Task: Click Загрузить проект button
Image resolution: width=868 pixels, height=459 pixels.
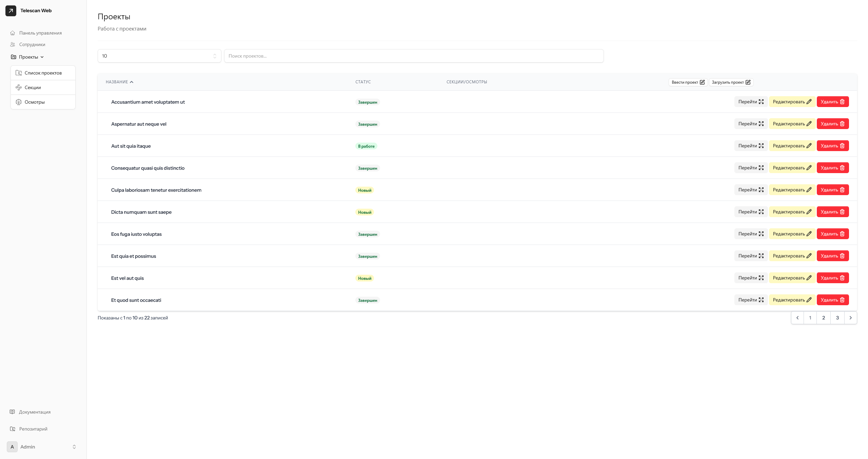Action: 731,82
